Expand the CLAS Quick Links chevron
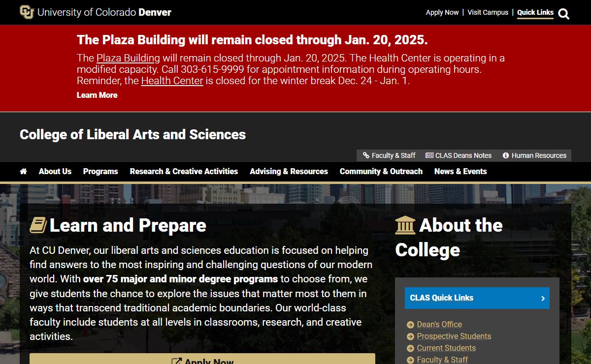This screenshot has width=591, height=364. coord(543,298)
